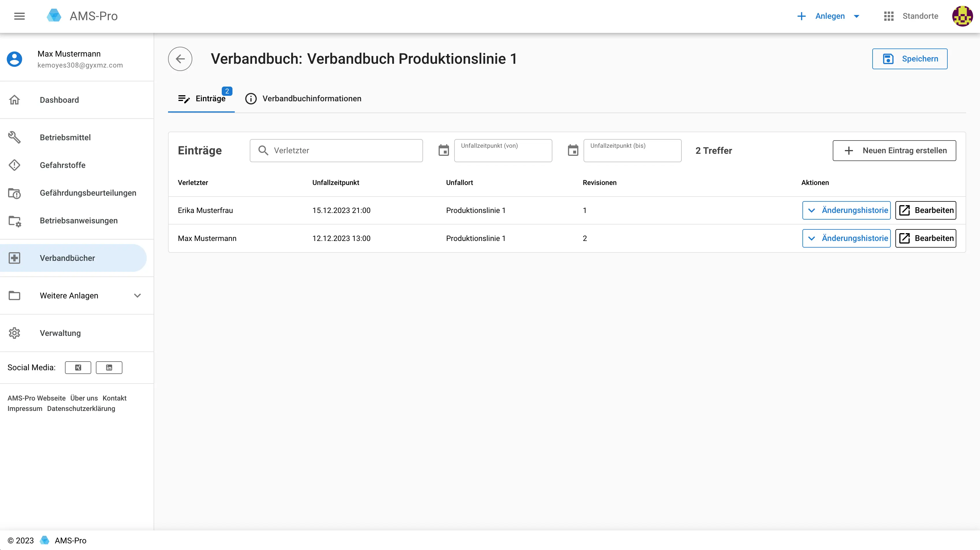
Task: Click Neuen Eintrag erstellen button
Action: click(894, 151)
